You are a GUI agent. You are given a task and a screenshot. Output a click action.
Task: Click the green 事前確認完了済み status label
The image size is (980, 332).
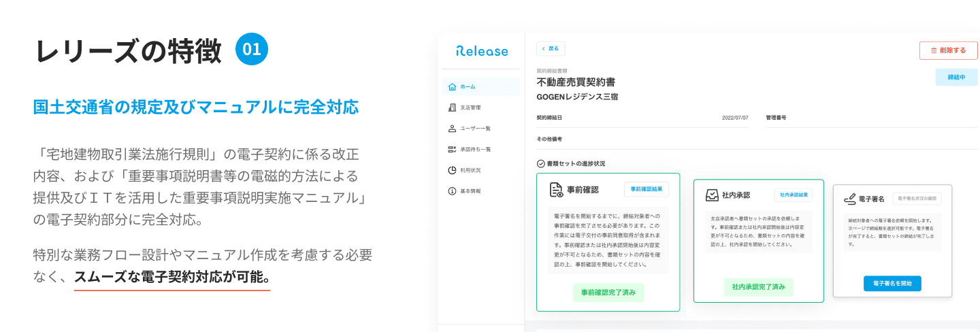click(608, 293)
